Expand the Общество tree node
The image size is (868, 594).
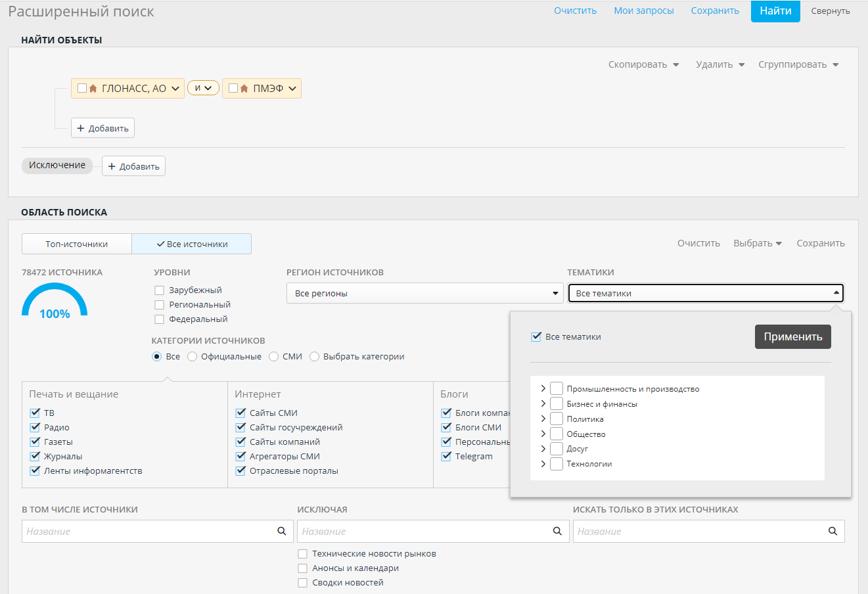coord(543,434)
